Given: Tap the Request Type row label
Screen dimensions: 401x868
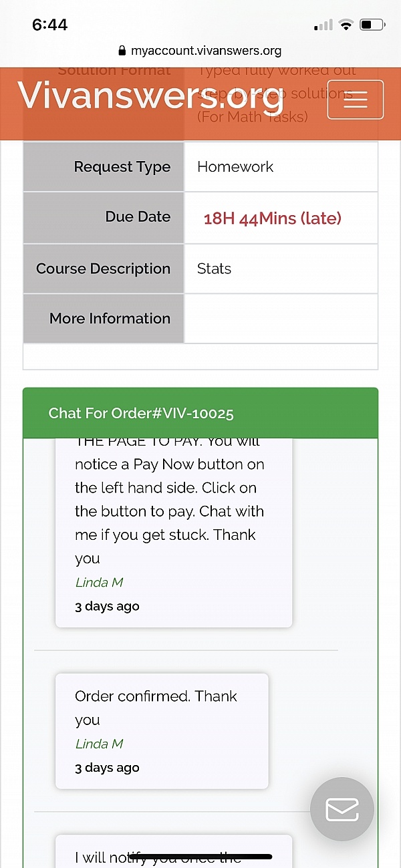Looking at the screenshot, I should [104, 167].
